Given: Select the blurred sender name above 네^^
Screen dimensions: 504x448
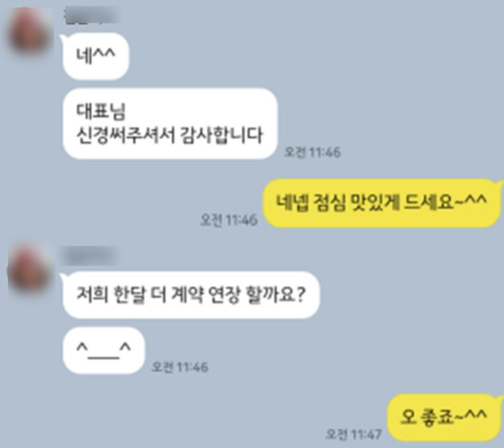Looking at the screenshot, I should click(92, 16).
